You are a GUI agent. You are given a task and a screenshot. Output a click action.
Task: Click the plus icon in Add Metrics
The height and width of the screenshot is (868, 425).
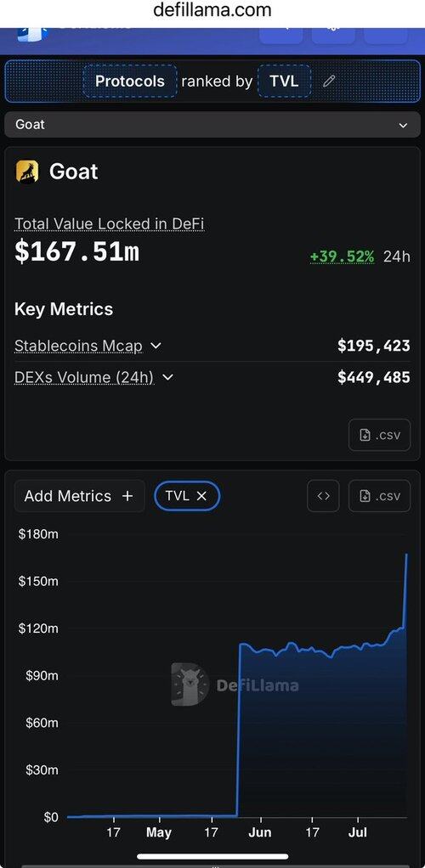tap(127, 496)
